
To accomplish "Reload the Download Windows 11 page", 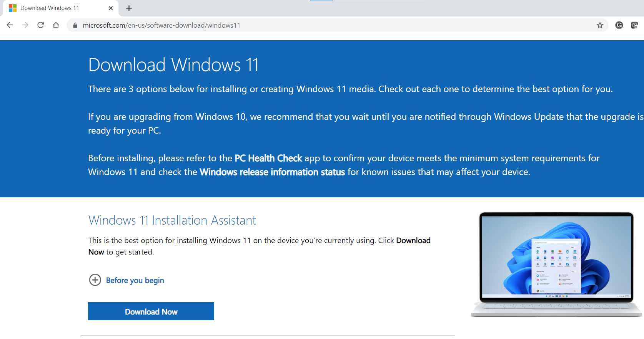I will (x=41, y=25).
